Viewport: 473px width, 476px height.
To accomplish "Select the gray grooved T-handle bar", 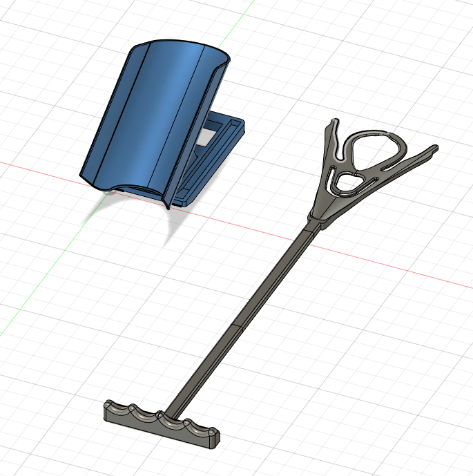I will [162, 424].
